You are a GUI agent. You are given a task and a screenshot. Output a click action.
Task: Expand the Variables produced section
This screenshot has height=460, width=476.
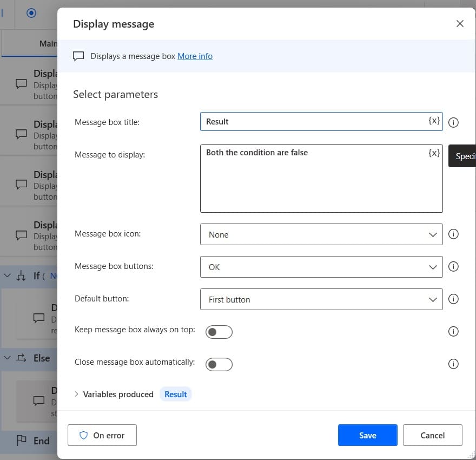point(76,394)
